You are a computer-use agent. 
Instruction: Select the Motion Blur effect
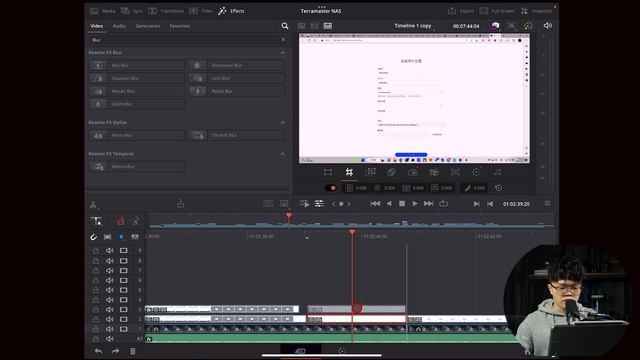(137, 167)
